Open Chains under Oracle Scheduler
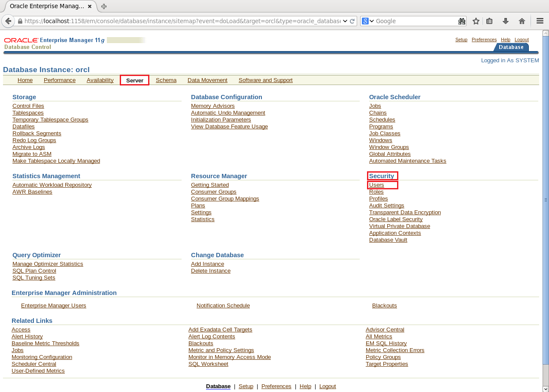Image resolution: width=549 pixels, height=392 pixels. (x=378, y=113)
